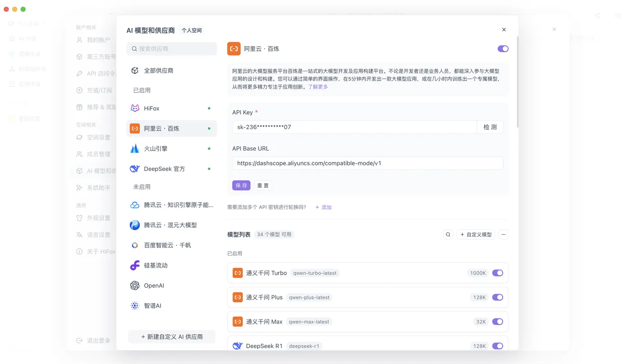Close the background settings window
This screenshot has height=364, width=635.
[554, 29]
